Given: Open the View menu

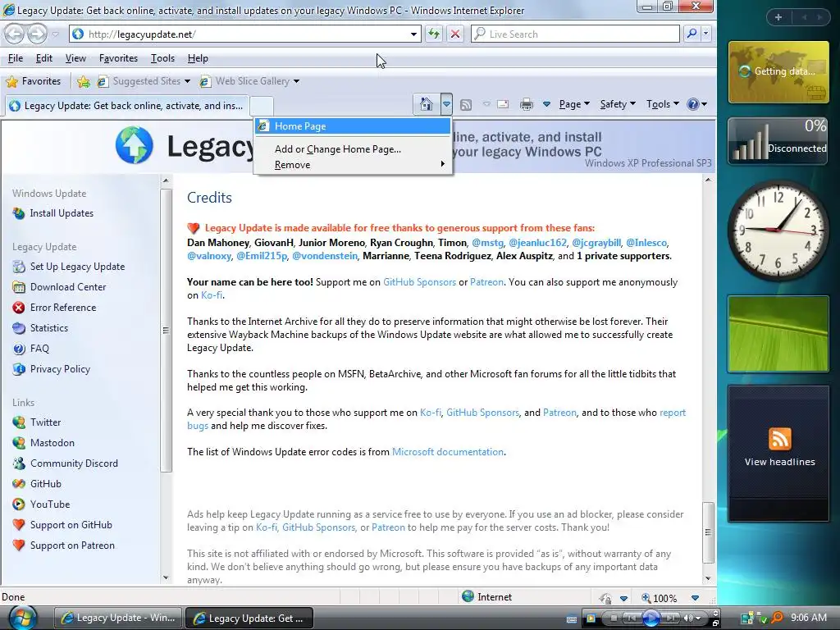Looking at the screenshot, I should 75,58.
